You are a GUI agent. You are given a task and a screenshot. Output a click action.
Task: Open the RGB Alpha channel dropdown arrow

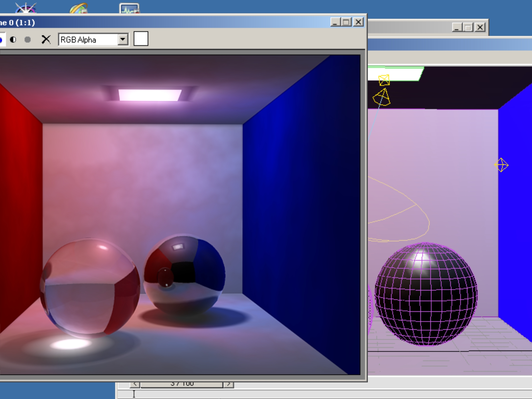[x=123, y=39]
